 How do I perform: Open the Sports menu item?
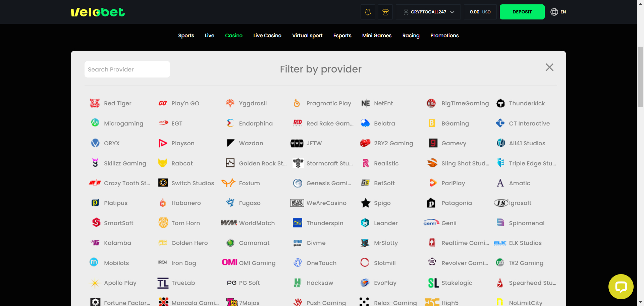coord(186,36)
